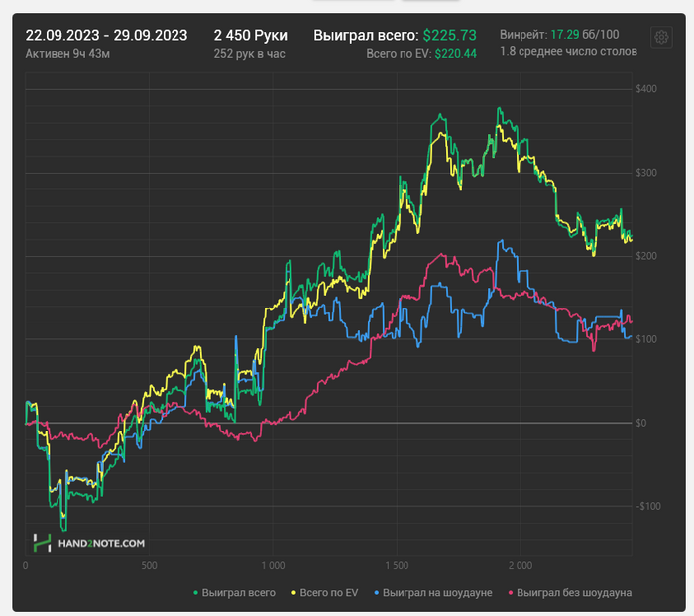Click the 0 x-axis label

click(x=25, y=566)
